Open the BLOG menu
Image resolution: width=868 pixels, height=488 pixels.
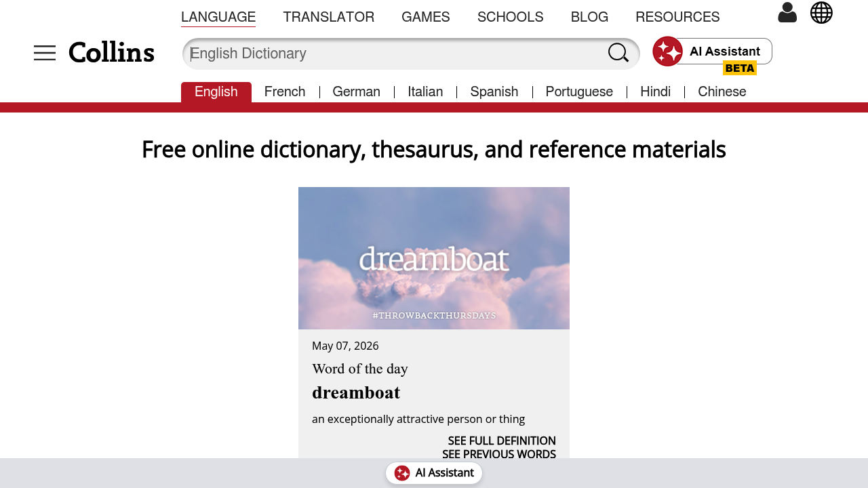(589, 18)
